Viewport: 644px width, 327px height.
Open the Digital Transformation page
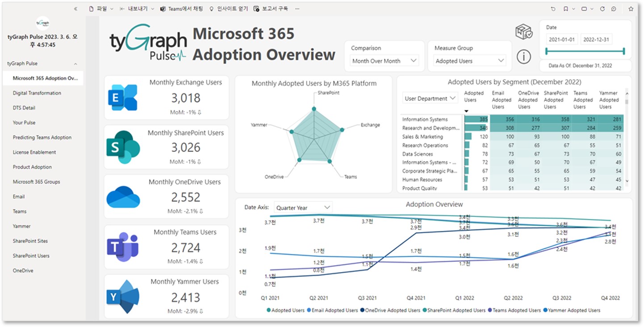tap(37, 93)
